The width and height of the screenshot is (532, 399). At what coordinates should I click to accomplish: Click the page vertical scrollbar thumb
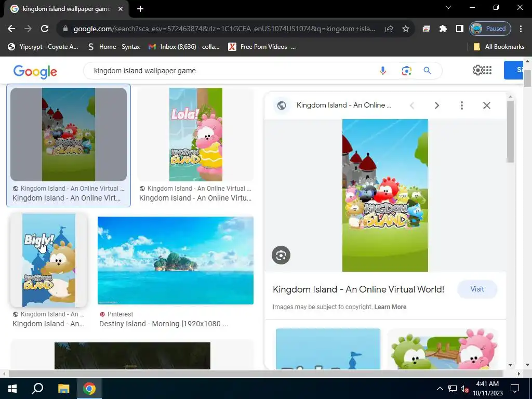527,79
